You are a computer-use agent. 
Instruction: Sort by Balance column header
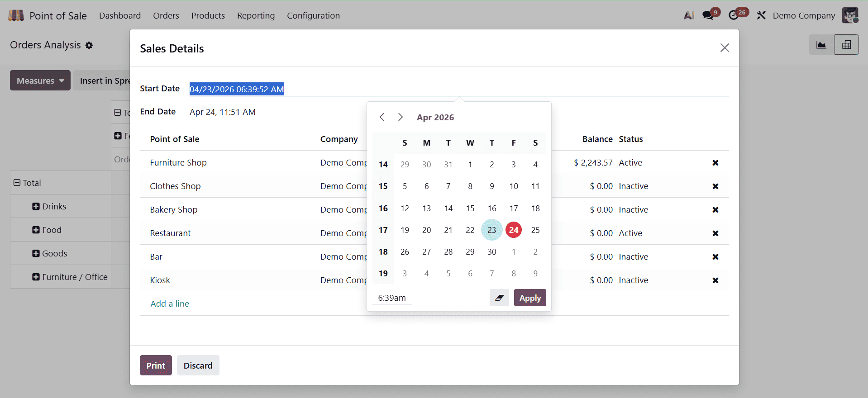point(597,139)
